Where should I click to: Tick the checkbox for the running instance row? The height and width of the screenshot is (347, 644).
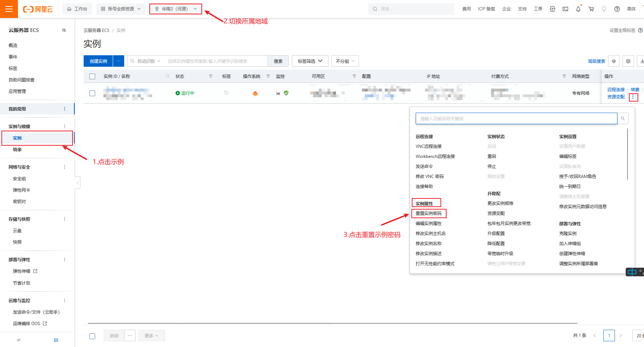[92, 93]
